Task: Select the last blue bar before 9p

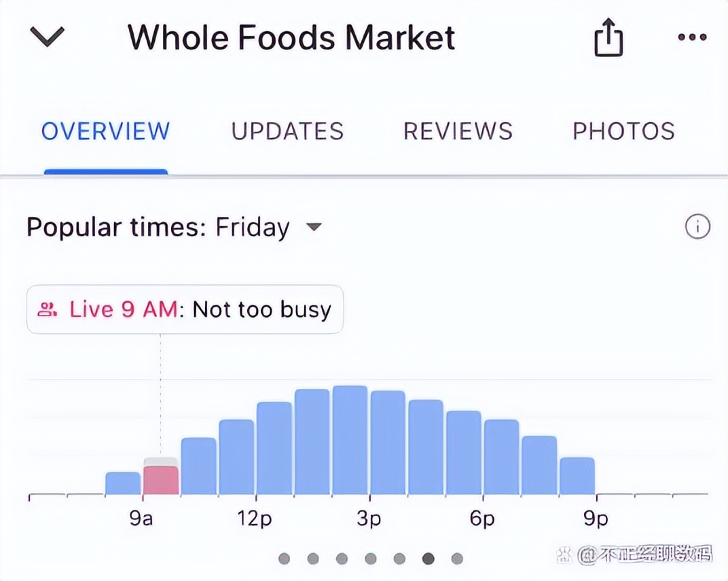Action: point(577,476)
